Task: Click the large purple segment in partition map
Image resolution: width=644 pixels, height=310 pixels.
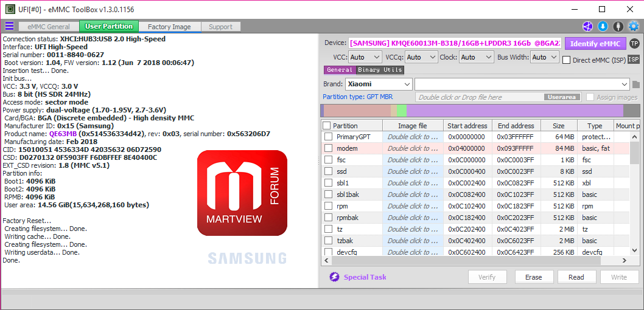Action: click(x=514, y=111)
